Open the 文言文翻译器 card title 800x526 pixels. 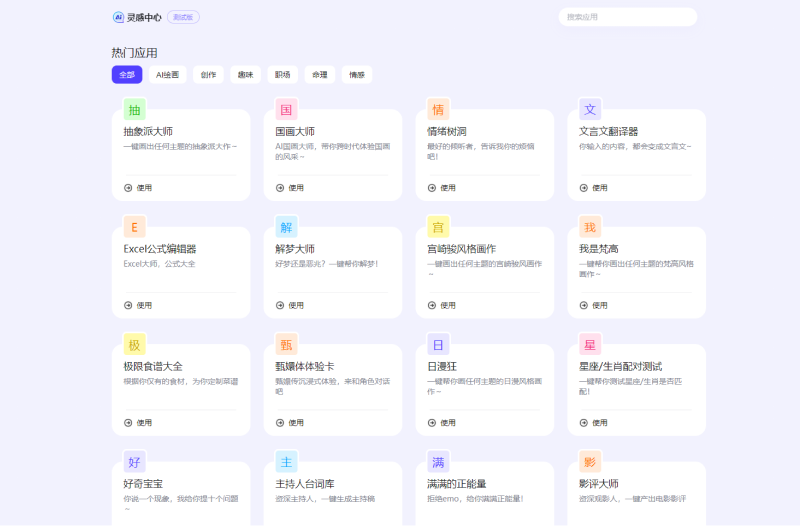click(608, 132)
